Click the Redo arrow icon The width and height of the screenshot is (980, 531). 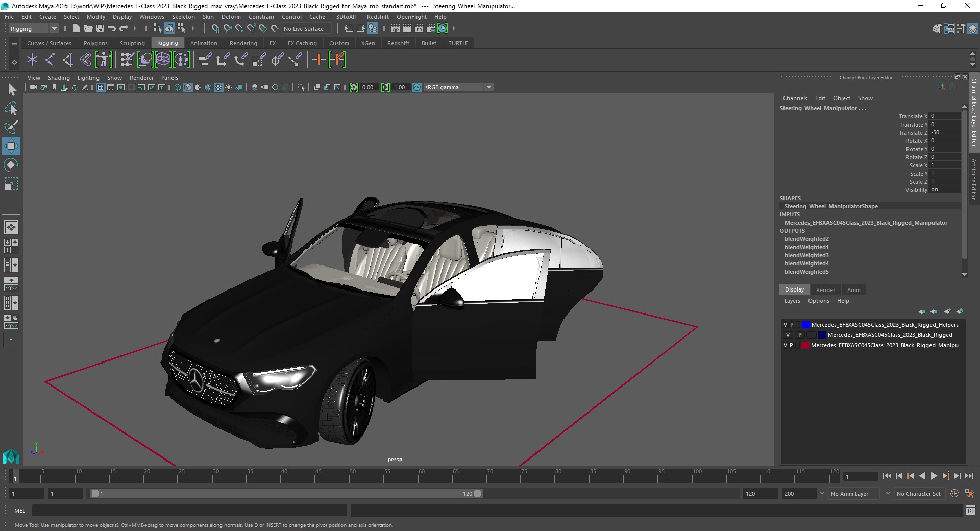(124, 29)
